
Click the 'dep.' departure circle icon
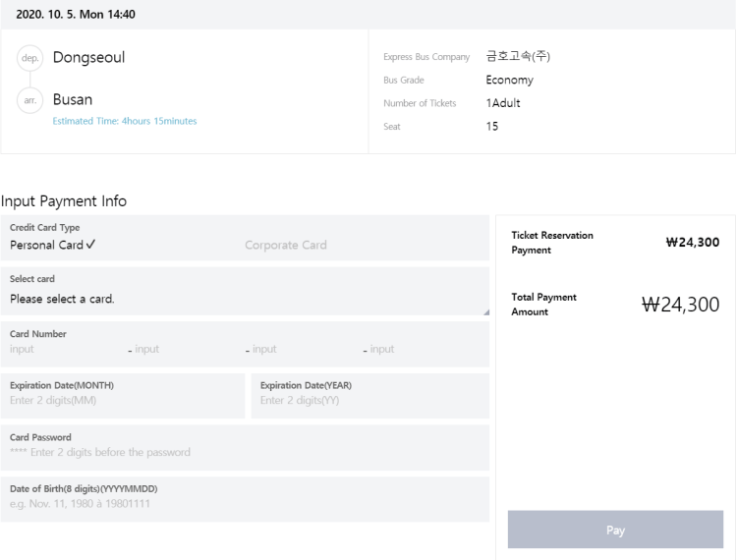click(29, 58)
